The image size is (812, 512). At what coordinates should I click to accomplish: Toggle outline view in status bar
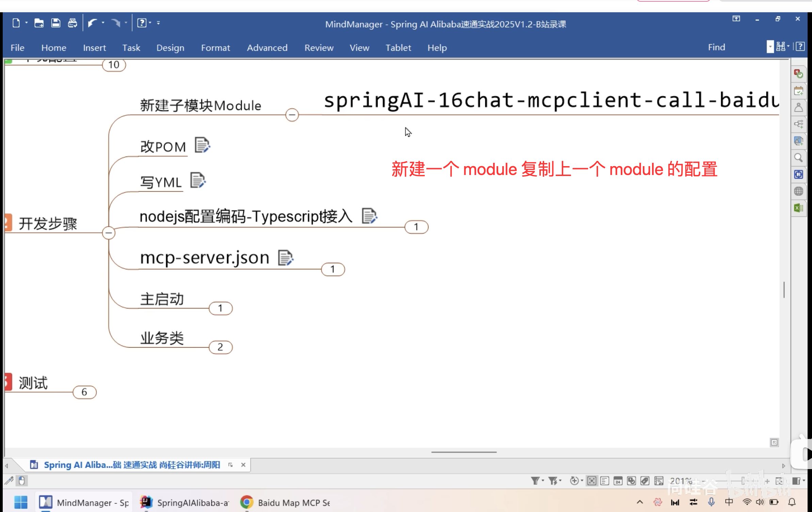coord(605,481)
